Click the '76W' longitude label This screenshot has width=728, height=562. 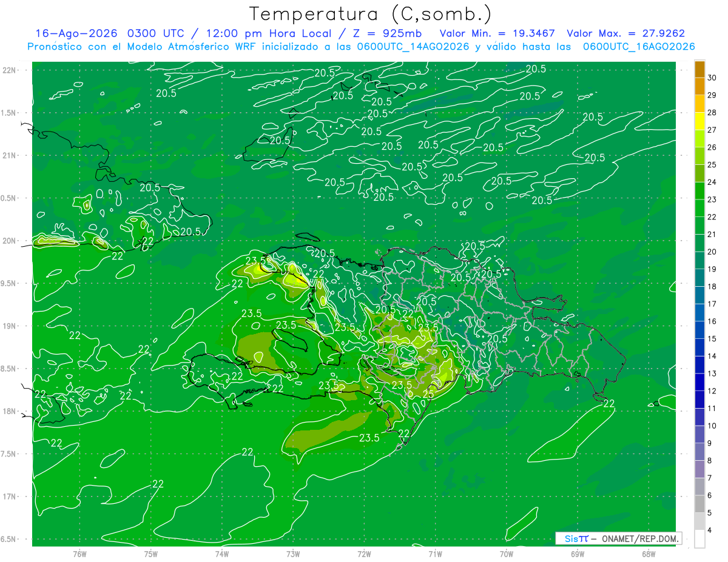(x=79, y=554)
